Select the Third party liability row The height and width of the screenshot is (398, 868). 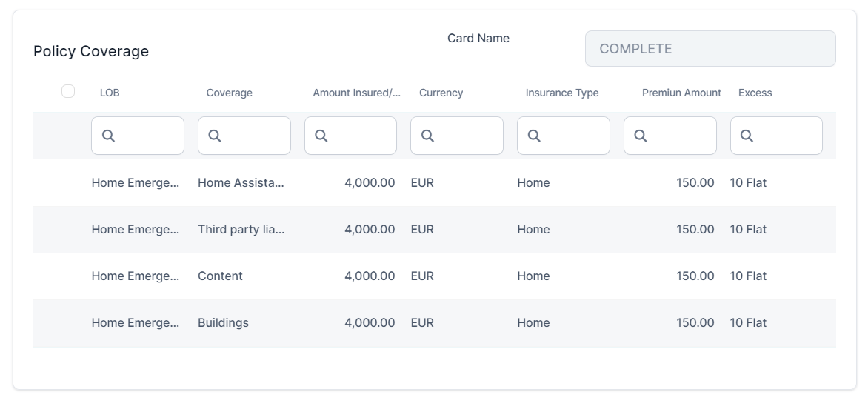tap(241, 229)
